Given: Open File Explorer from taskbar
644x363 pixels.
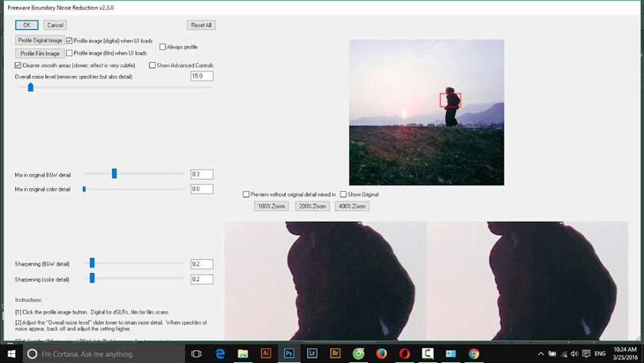Looking at the screenshot, I should (x=243, y=354).
